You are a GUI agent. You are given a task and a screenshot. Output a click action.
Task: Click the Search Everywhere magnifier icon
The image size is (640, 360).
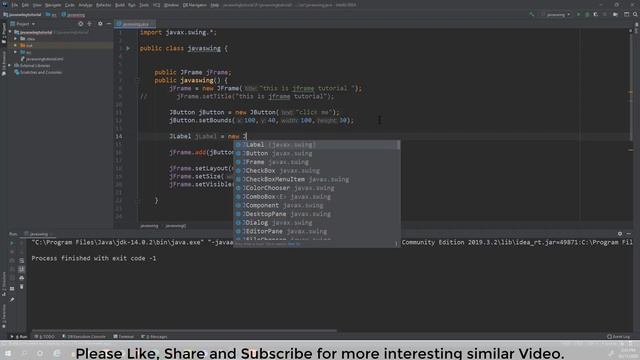point(635,14)
